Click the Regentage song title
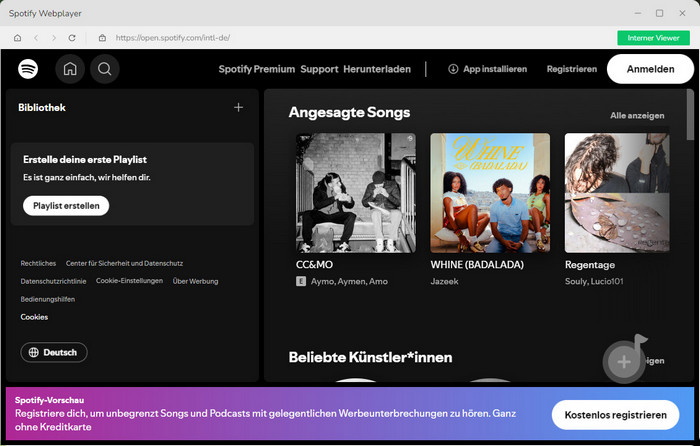This screenshot has height=446, width=700. 590,265
